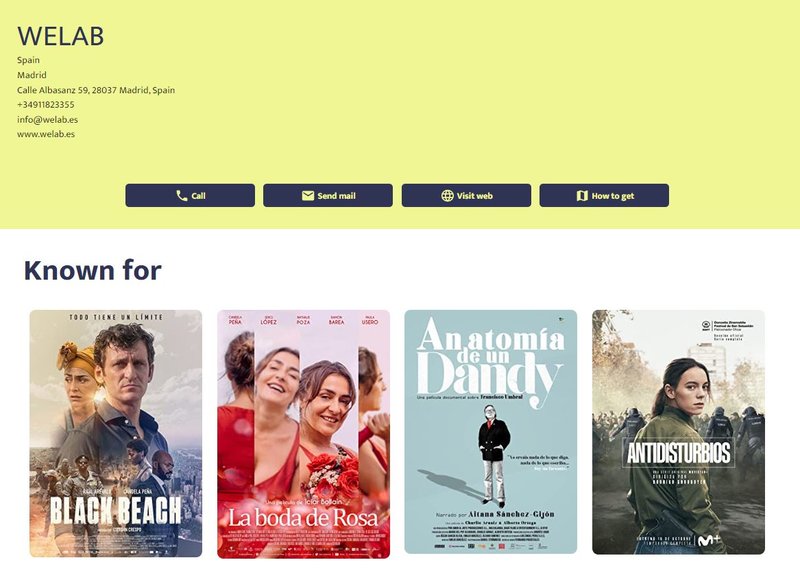Click the phone icon on Call button

tap(182, 196)
